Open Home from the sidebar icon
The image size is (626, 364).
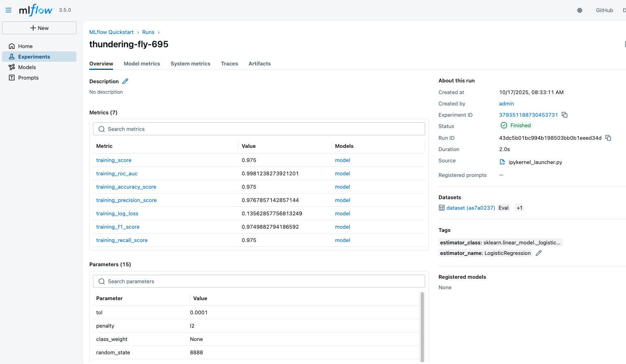pyautogui.click(x=12, y=46)
